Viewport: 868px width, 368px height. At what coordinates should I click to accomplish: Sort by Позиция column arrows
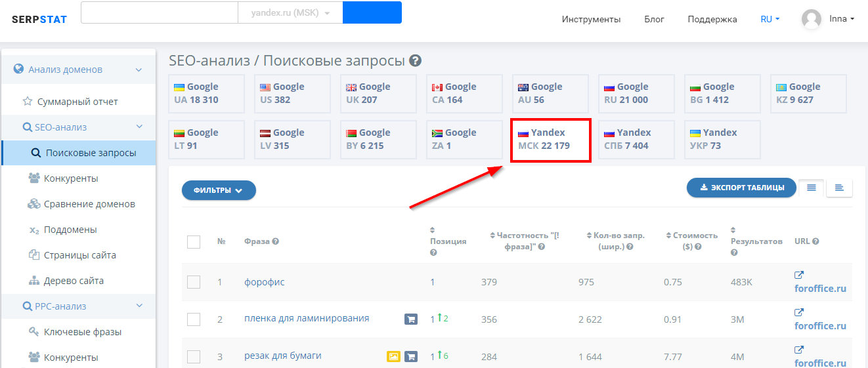pyautogui.click(x=433, y=230)
